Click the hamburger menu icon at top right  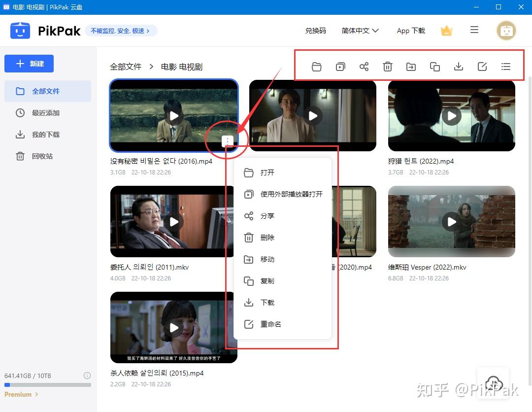point(474,30)
